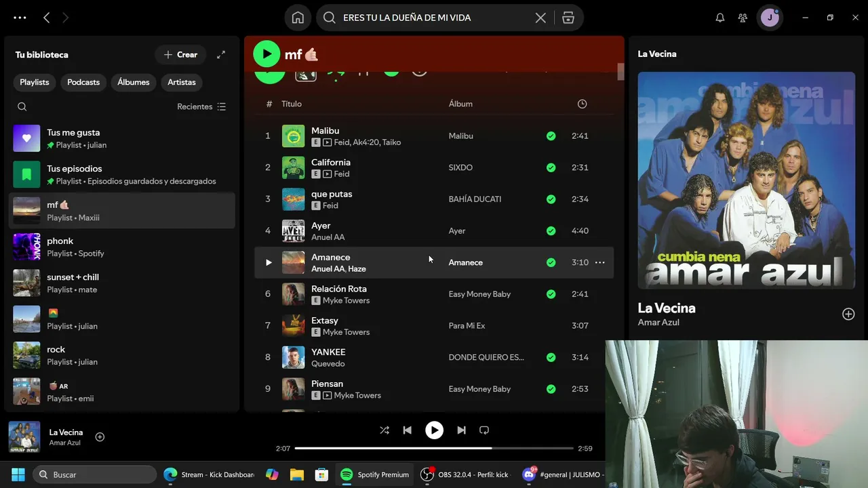The height and width of the screenshot is (488, 868).
Task: Open OBS from the taskbar
Action: click(466, 474)
